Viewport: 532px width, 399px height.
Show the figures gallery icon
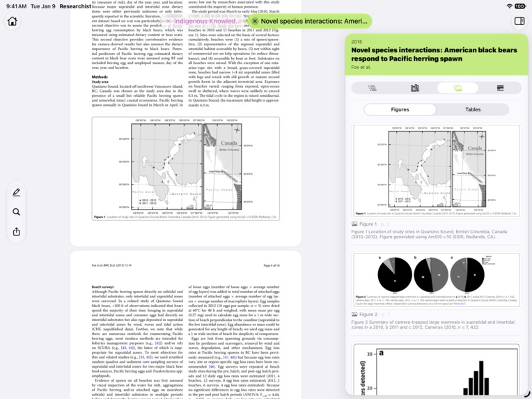[x=457, y=88]
